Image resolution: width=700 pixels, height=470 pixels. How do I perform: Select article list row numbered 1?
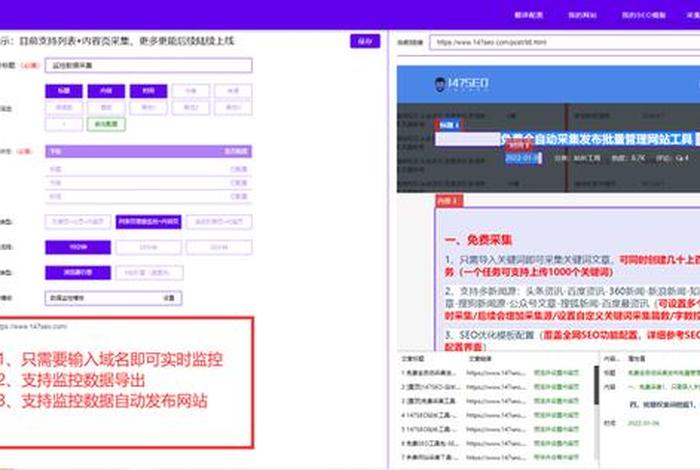click(x=490, y=373)
